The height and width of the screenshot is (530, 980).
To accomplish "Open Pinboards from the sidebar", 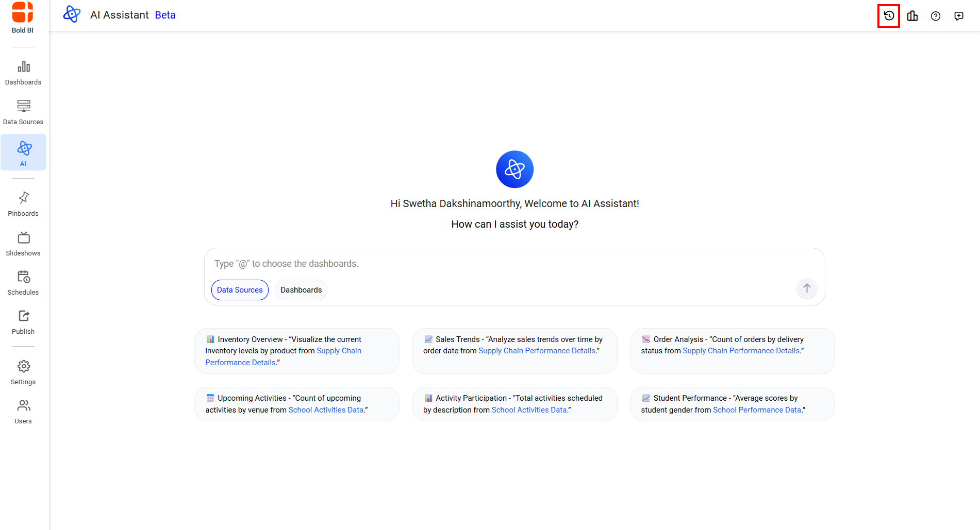I will click(23, 204).
